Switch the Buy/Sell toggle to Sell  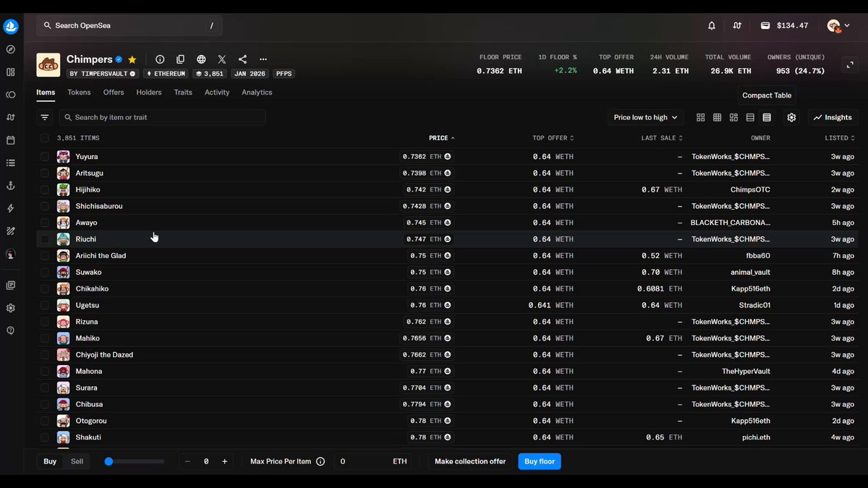tap(77, 461)
